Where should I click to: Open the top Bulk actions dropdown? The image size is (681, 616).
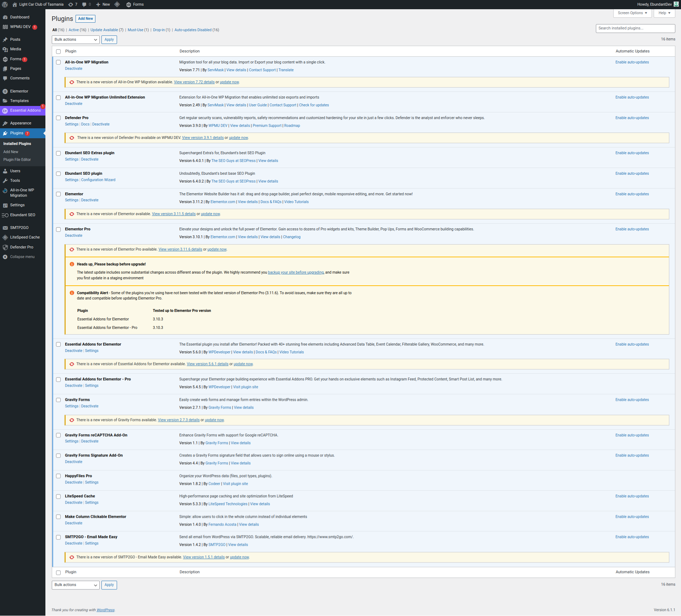[x=76, y=40]
